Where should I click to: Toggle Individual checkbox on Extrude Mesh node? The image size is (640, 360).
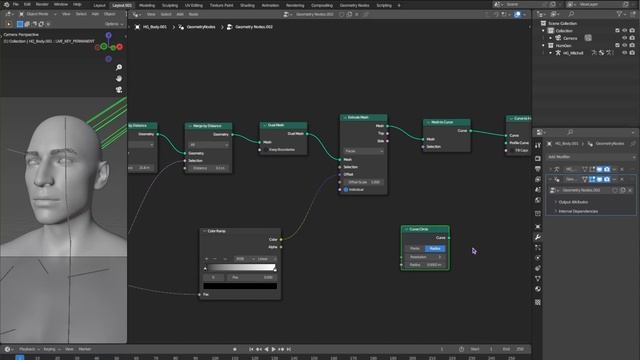(x=346, y=190)
